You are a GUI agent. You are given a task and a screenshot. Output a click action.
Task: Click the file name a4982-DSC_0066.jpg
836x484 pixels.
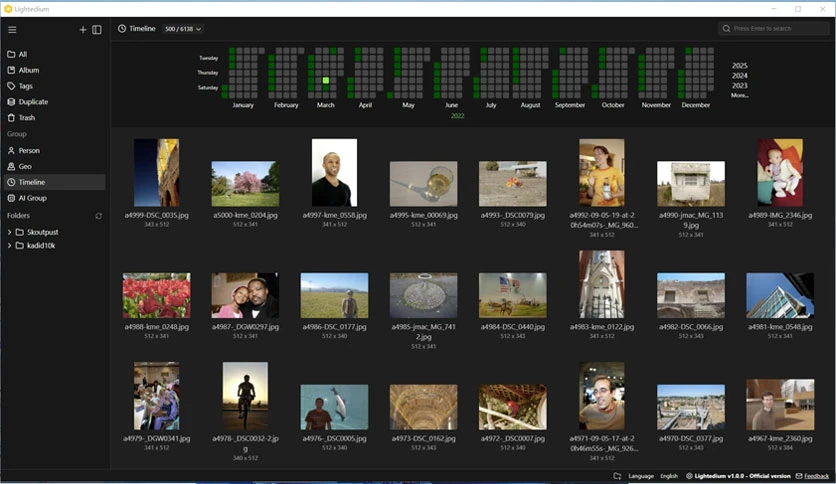tap(691, 327)
